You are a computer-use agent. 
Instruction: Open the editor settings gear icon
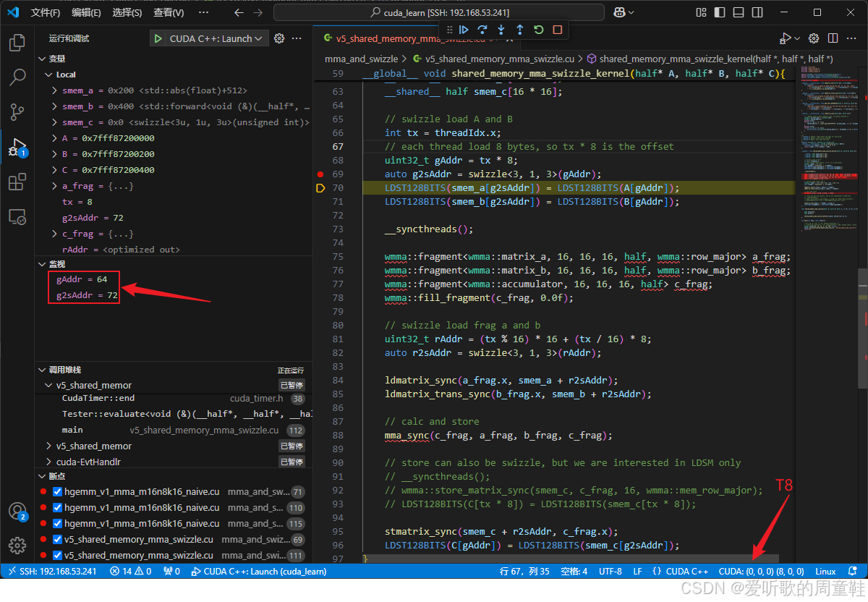pyautogui.click(x=814, y=38)
